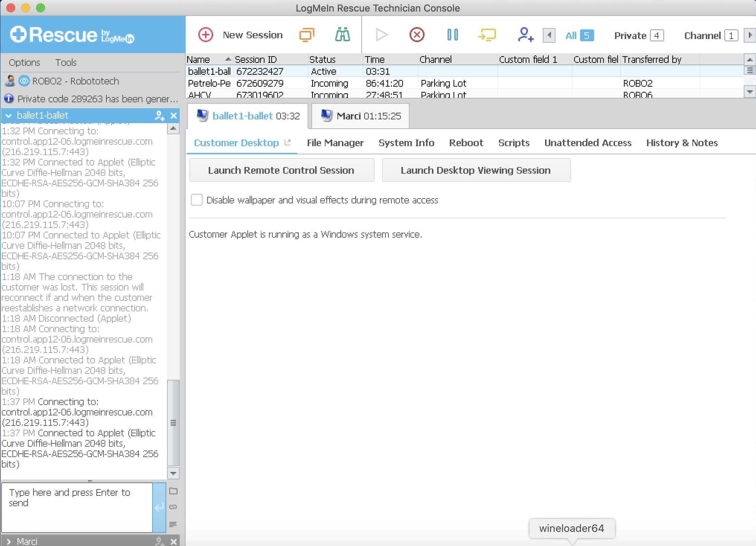Open the File Manager tab
The height and width of the screenshot is (546, 756).
335,143
